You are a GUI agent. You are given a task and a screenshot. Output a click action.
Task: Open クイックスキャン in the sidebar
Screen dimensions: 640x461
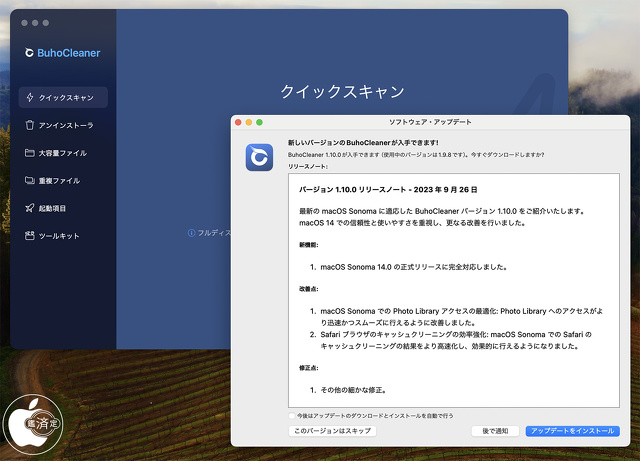click(63, 97)
